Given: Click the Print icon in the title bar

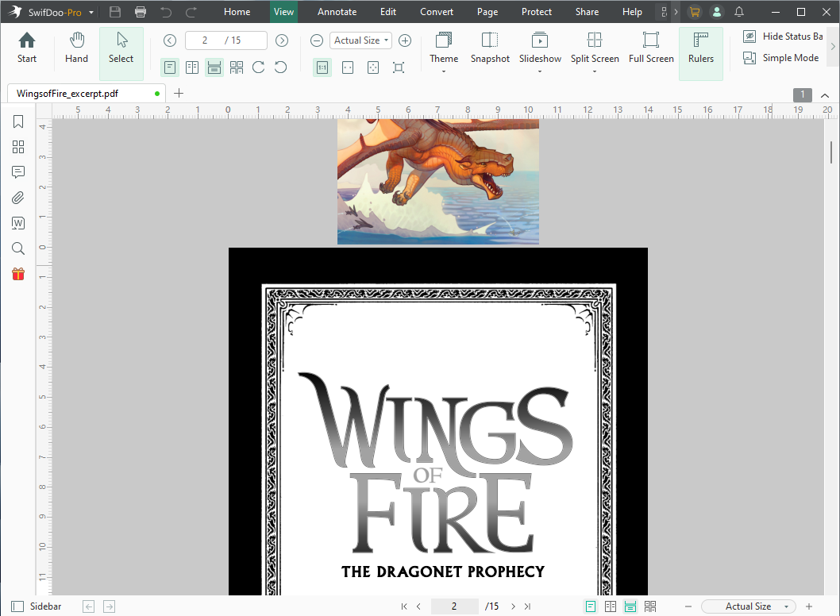Looking at the screenshot, I should (x=141, y=12).
